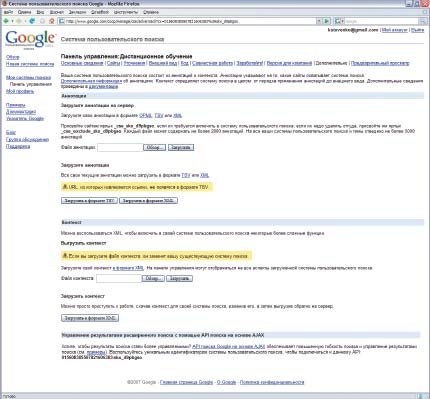Open the Поддержка sidebar link
Screen dimensions: 430x399
point(18,146)
